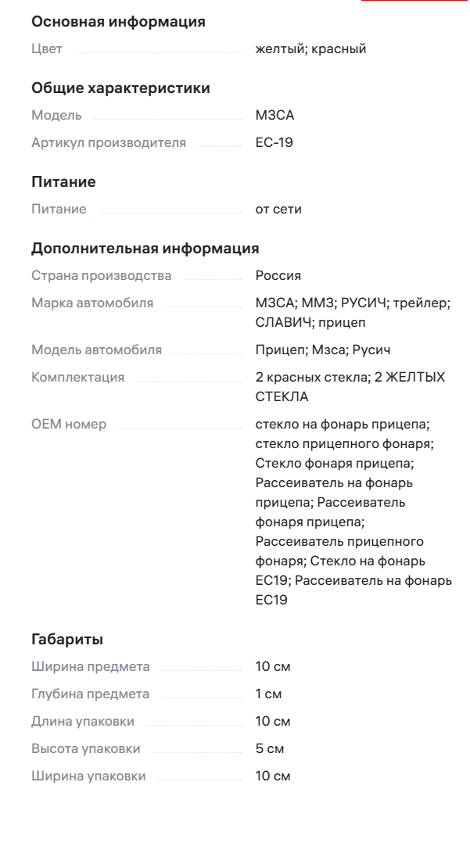Click the 'Длина упаковки' label
Image resolution: width=470 pixels, height=868 pixels.
(x=83, y=721)
